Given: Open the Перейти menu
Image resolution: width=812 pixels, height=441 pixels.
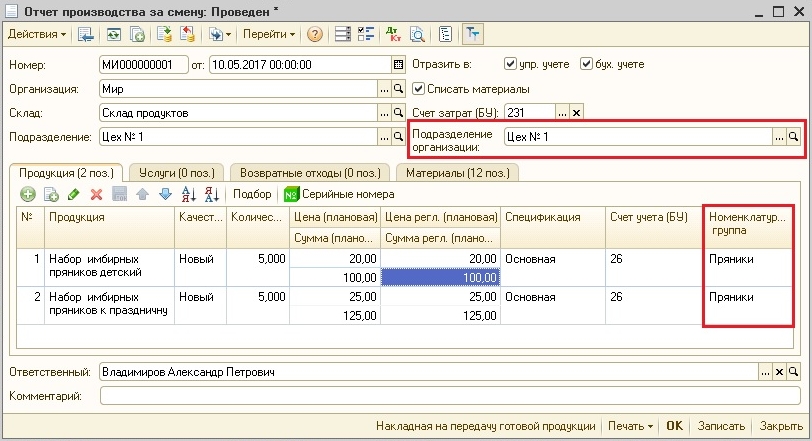Looking at the screenshot, I should tap(268, 34).
